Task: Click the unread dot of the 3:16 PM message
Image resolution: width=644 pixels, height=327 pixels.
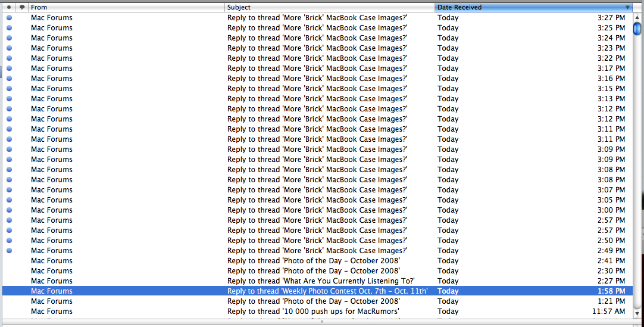Action: (x=9, y=79)
